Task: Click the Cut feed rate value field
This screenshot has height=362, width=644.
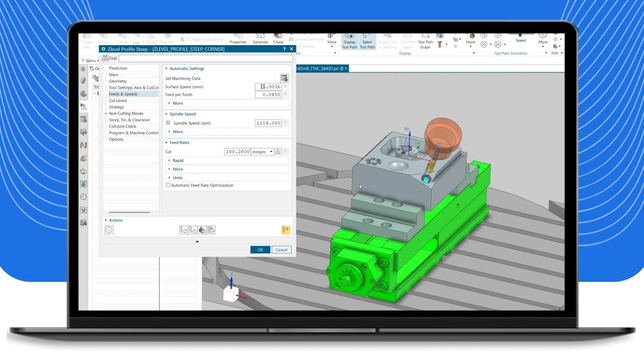Action: point(237,151)
